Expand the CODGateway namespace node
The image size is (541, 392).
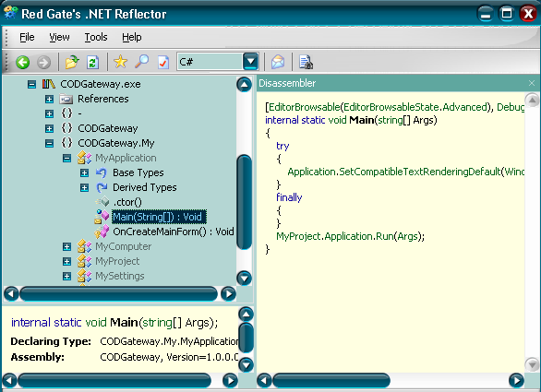(49, 128)
